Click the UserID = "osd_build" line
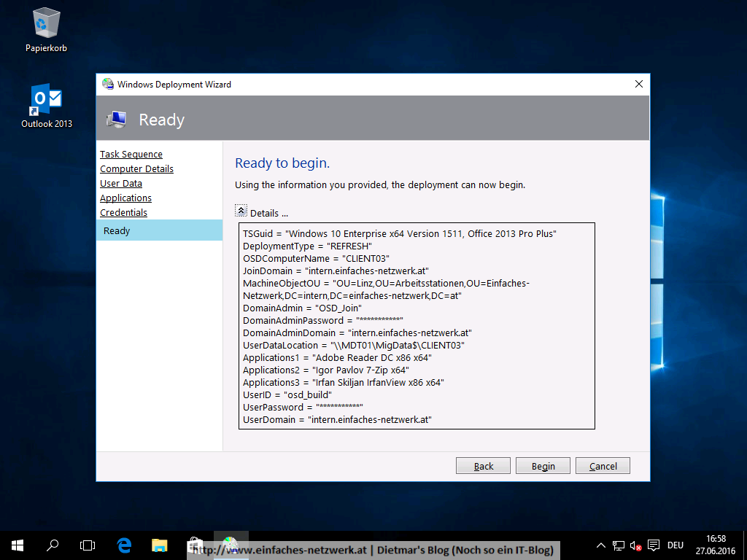 pos(287,394)
